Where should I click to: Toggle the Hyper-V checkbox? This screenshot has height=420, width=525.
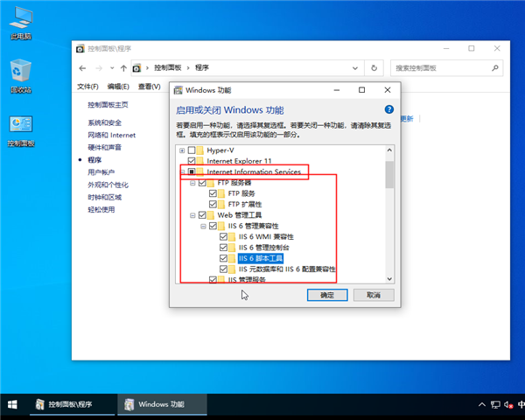[x=192, y=150]
